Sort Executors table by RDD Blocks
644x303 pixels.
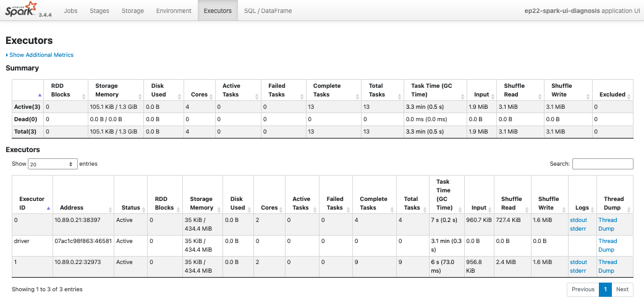click(164, 194)
